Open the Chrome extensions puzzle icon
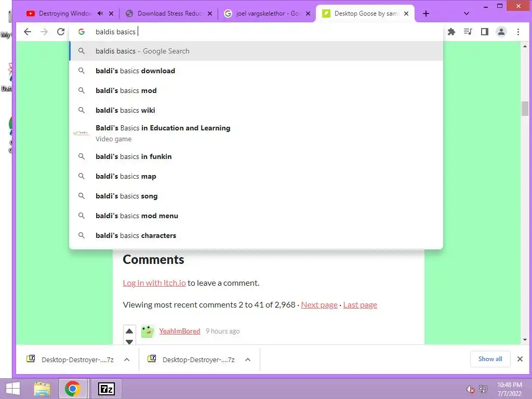The width and height of the screenshot is (532, 399). coord(451,32)
